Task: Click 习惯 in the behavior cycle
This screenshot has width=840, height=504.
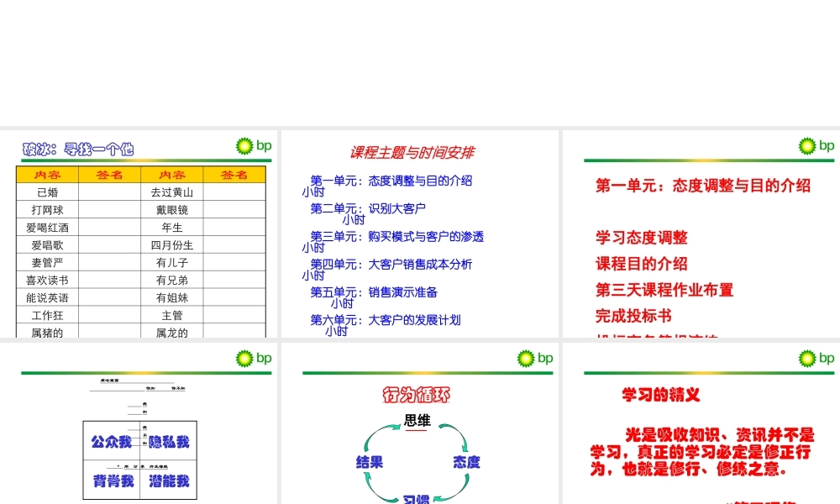Action: coord(417,500)
